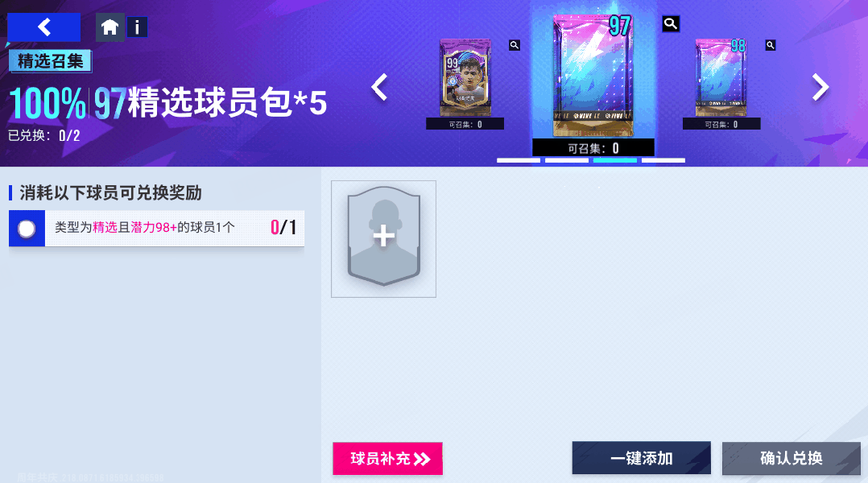This screenshot has height=483, width=868.
Task: Jump to first carousel page indicator
Action: coord(519,160)
